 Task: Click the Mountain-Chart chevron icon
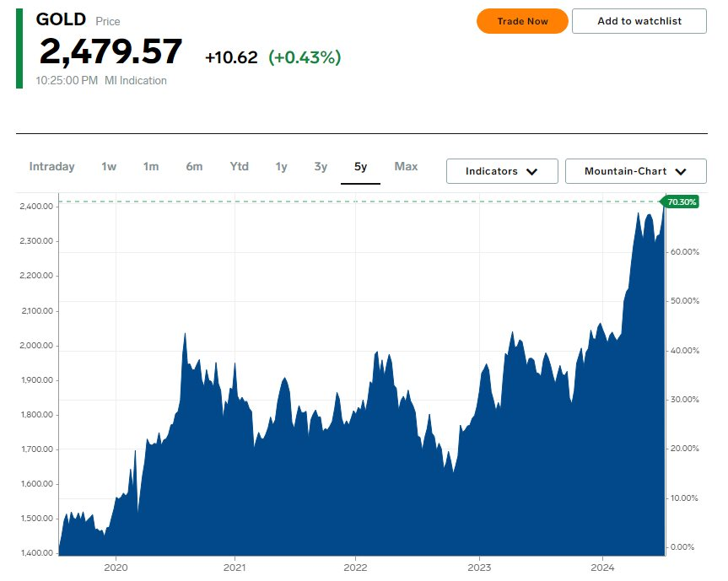[681, 172]
